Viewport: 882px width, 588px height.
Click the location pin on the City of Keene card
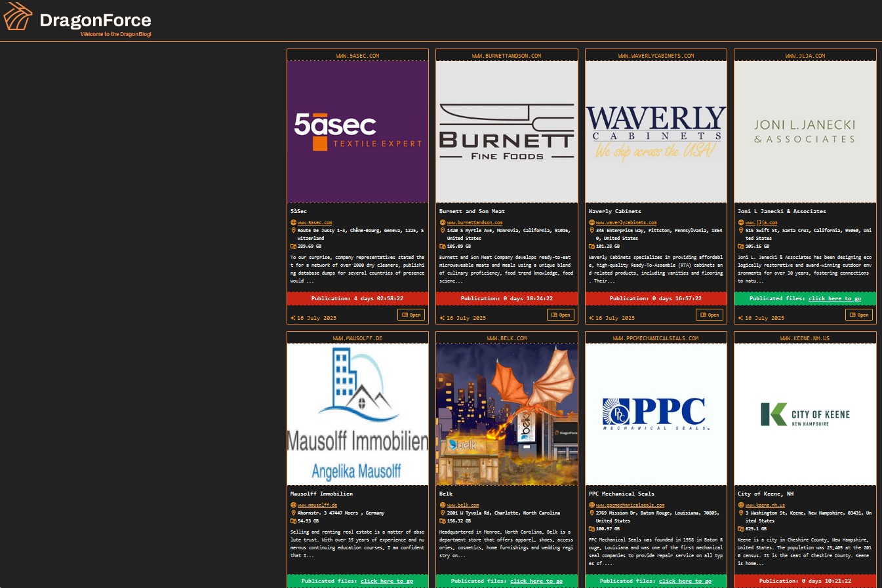[x=741, y=513]
